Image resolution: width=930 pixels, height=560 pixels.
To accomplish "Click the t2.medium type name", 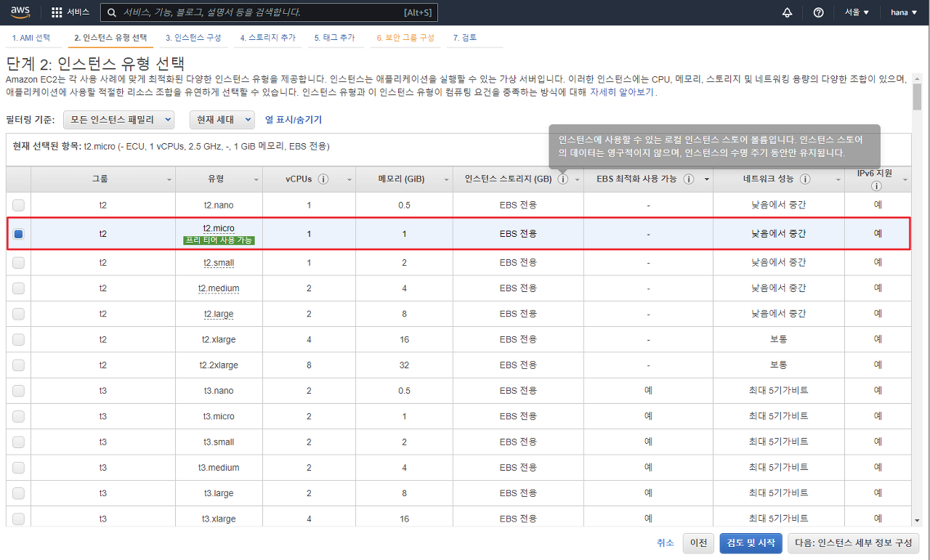I will point(219,288).
